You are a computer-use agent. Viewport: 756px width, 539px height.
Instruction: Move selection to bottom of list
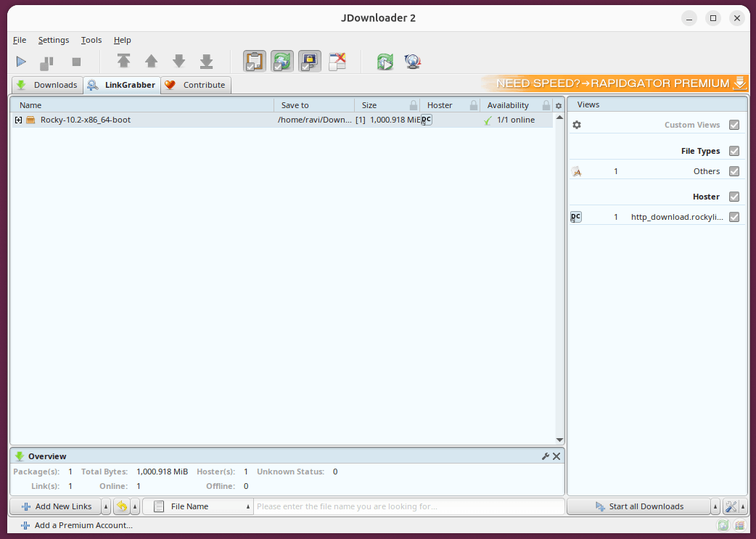coord(206,61)
